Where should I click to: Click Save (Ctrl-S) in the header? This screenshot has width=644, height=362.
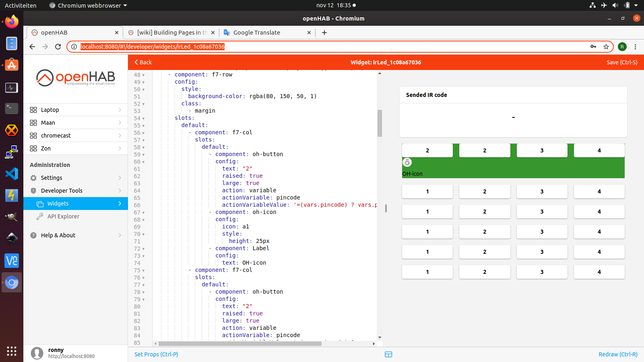622,62
